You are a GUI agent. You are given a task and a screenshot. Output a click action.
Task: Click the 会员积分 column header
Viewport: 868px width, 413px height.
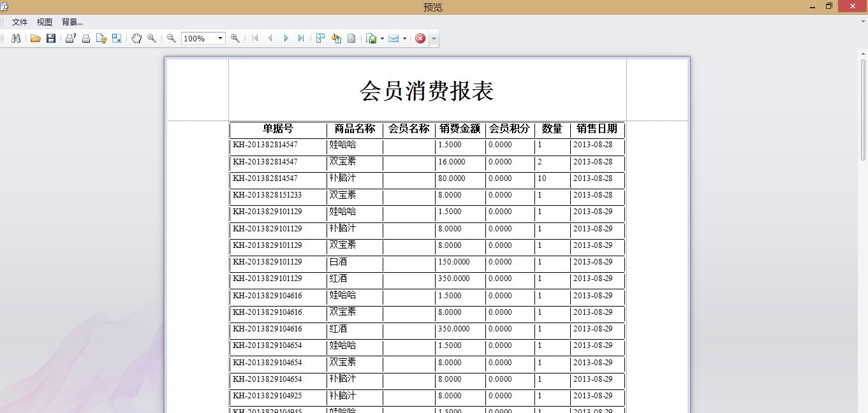click(510, 129)
